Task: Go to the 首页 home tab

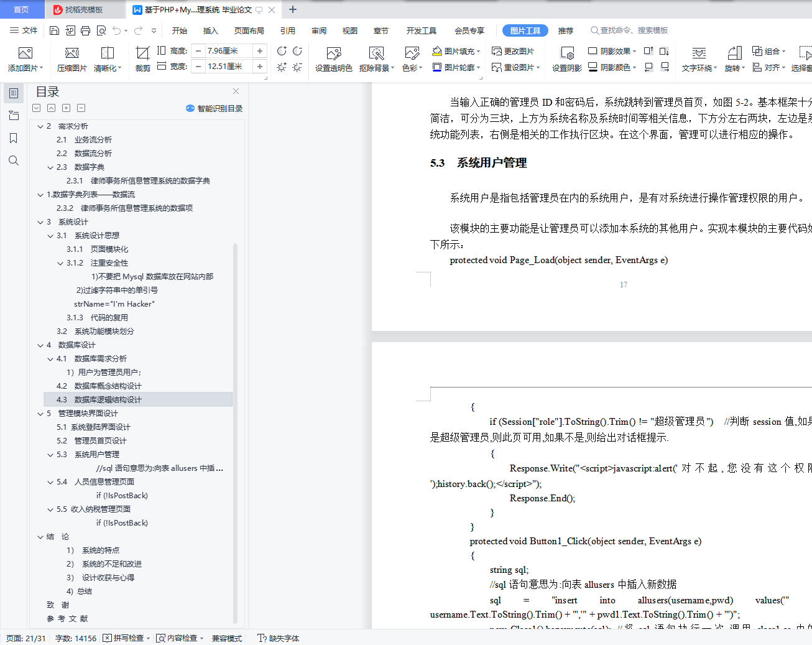Action: coord(22,9)
